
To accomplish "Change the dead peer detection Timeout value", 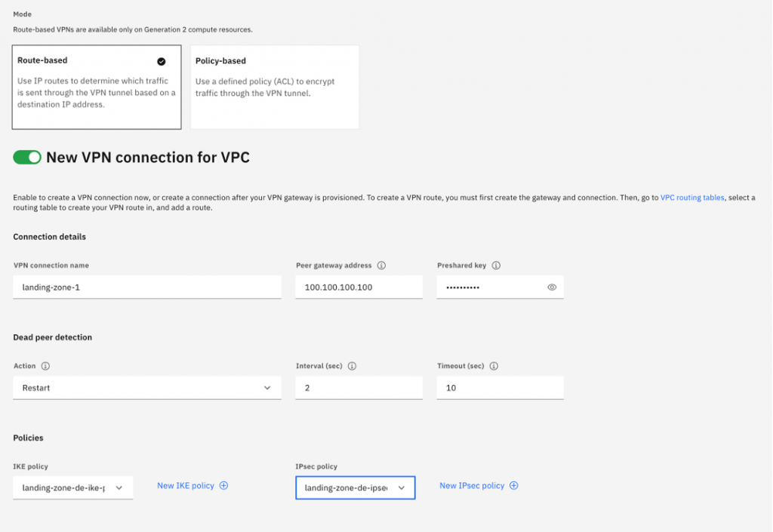I will pyautogui.click(x=500, y=387).
